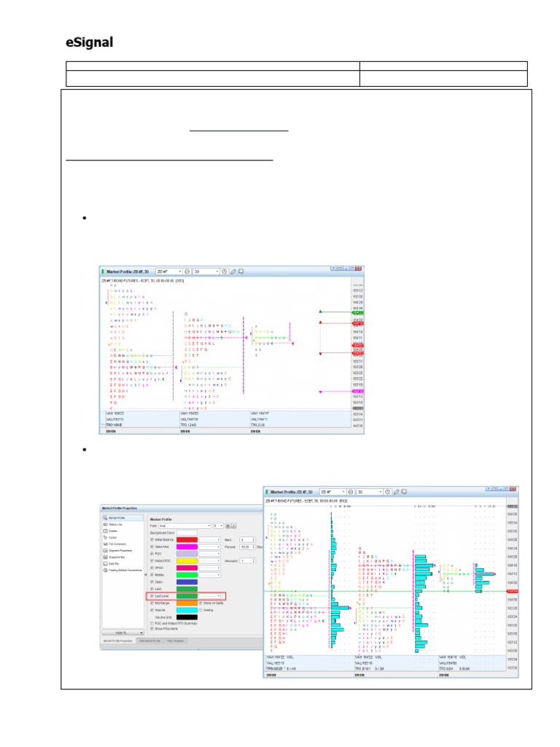Switch to Market Profile Properties bottom tab

(x=117, y=640)
